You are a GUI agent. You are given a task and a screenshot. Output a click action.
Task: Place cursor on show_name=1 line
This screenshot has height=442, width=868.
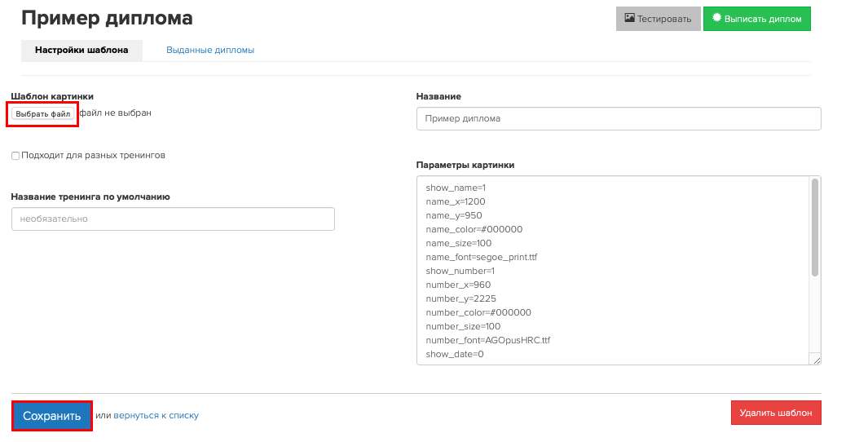point(456,188)
